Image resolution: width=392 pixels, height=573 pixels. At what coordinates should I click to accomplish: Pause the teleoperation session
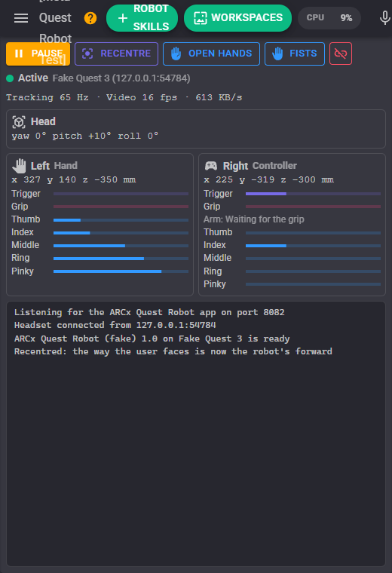point(38,54)
